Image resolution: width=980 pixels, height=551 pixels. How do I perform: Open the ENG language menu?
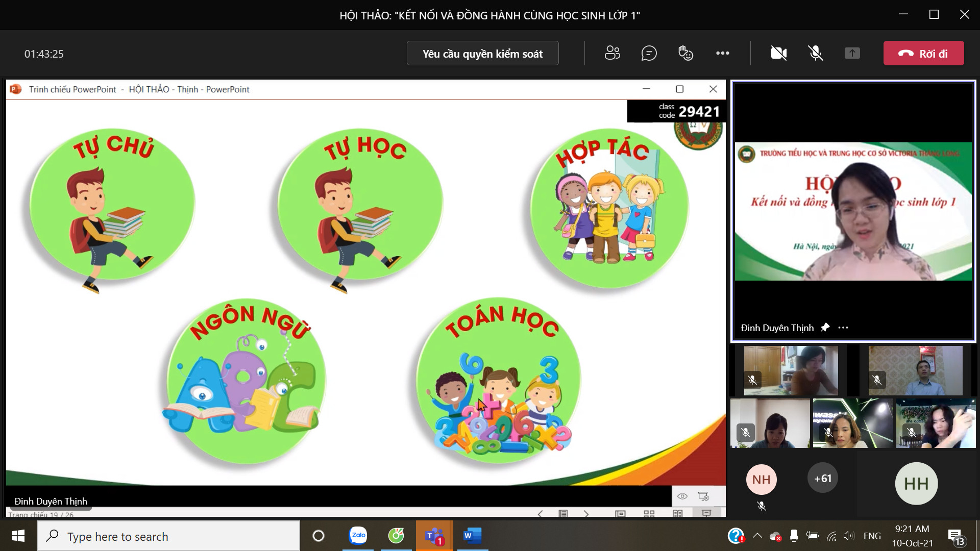pyautogui.click(x=872, y=536)
